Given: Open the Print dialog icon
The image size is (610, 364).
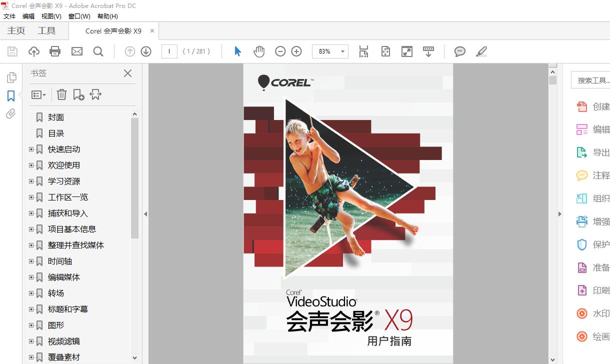Looking at the screenshot, I should point(55,51).
